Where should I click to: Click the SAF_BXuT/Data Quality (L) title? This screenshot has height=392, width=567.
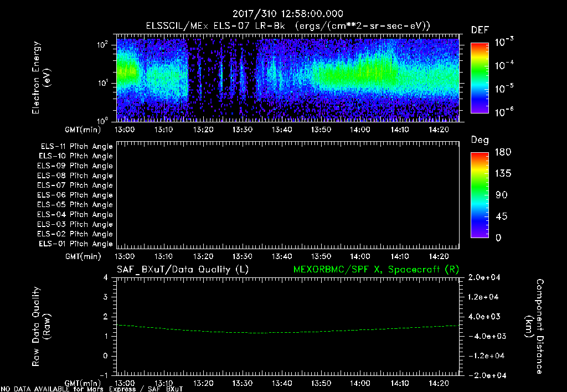tap(183, 270)
